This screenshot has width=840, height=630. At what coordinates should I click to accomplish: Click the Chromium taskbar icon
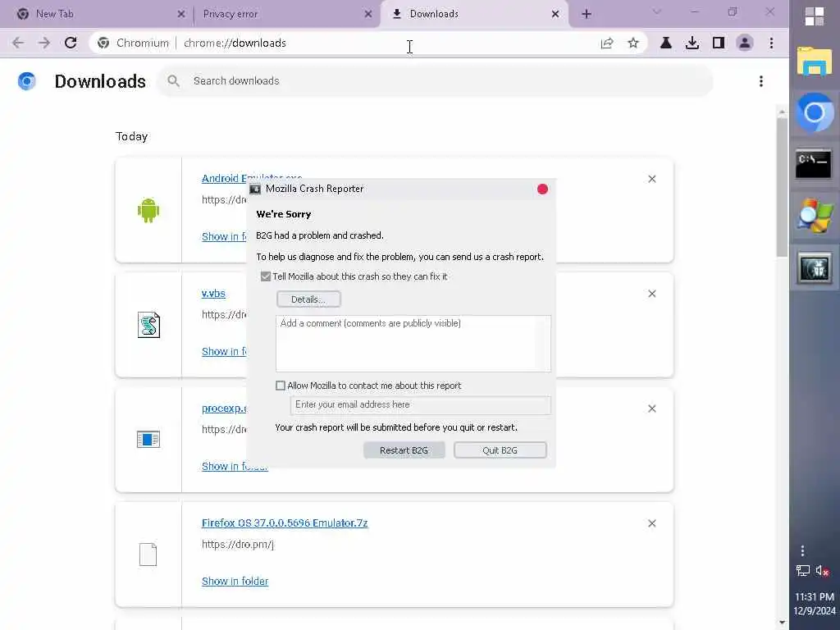coord(815,112)
